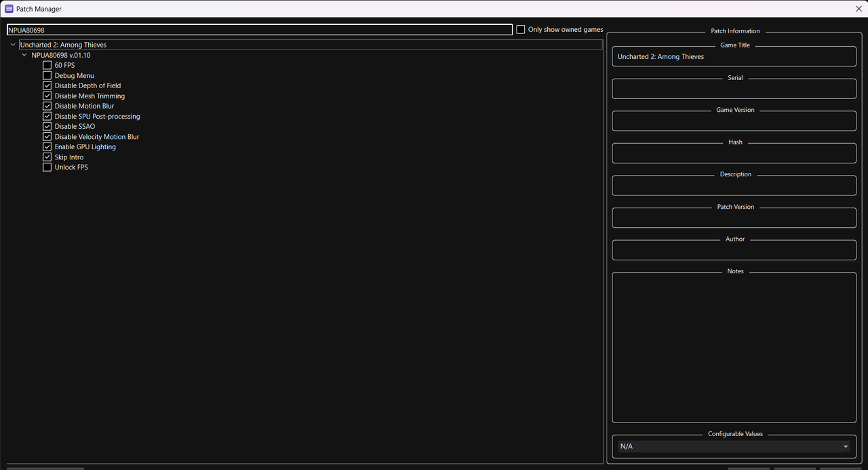The image size is (868, 470).
Task: Uncheck Disable Velocity Motion Blur
Action: pyautogui.click(x=47, y=136)
